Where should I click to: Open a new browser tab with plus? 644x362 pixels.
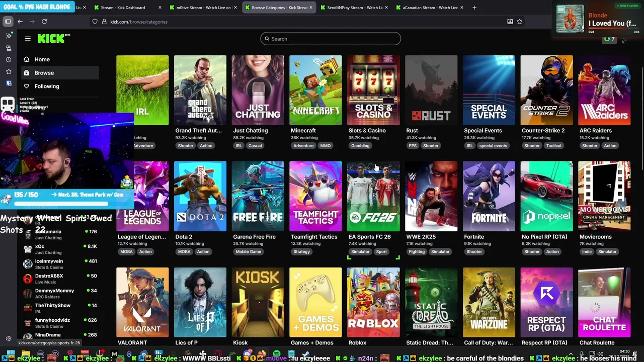[x=474, y=8]
